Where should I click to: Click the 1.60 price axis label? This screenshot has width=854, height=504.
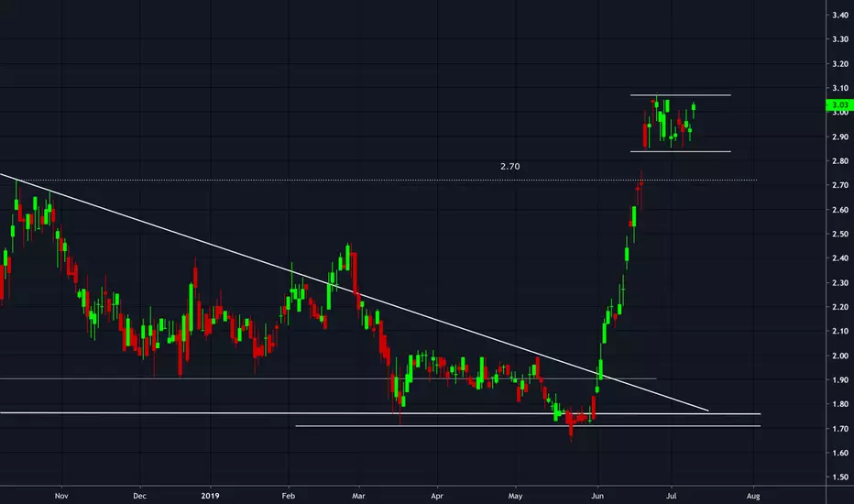[x=840, y=453]
